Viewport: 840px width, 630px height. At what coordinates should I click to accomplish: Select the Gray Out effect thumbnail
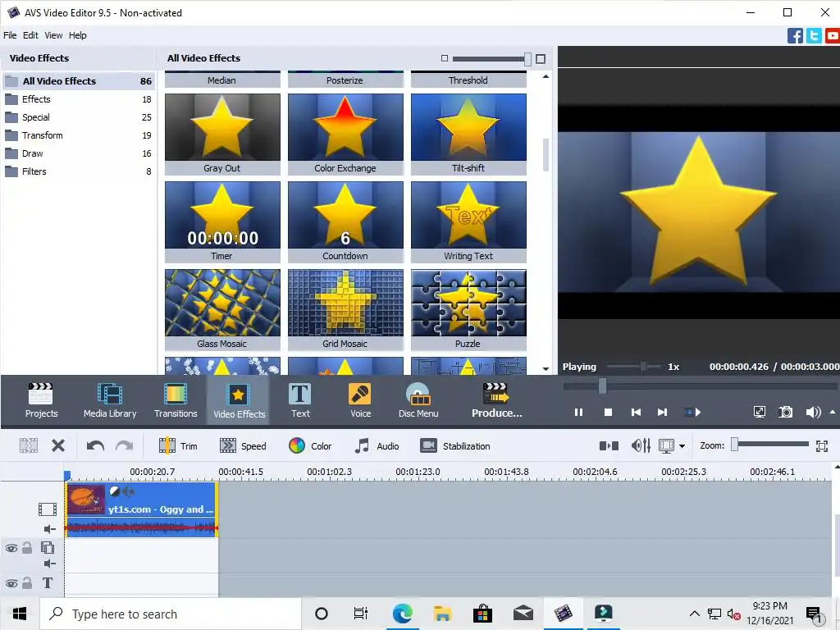click(222, 134)
